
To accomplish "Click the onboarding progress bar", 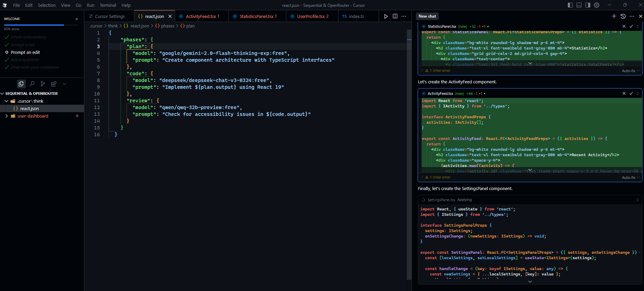I will [x=41, y=25].
